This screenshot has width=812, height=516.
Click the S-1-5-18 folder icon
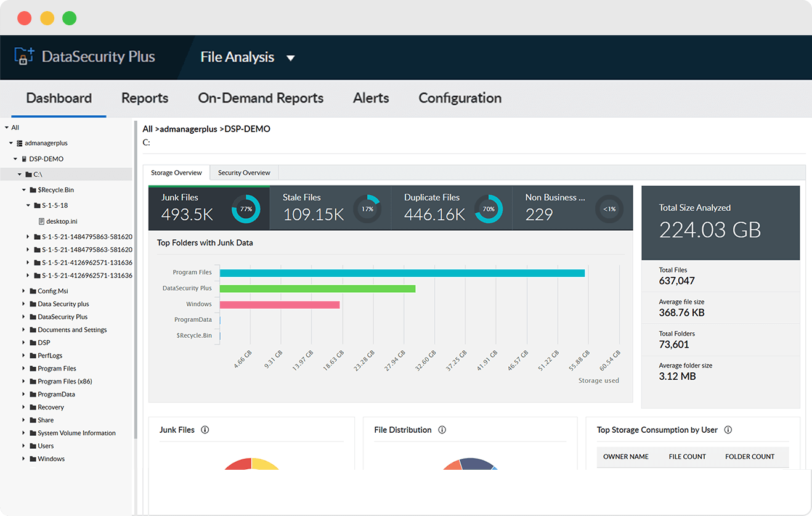pos(37,205)
